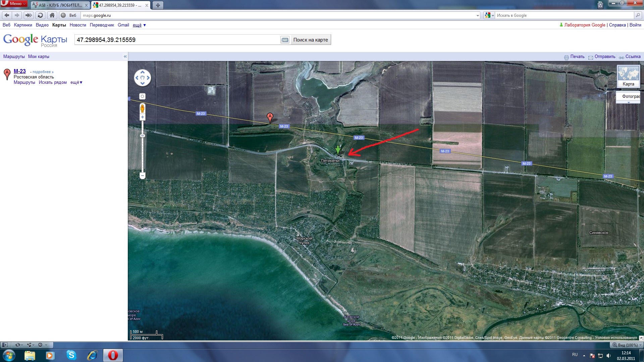The width and height of the screenshot is (644, 362).
Task: Click the green arrow marker near Пятихатки
Action: pyautogui.click(x=338, y=149)
